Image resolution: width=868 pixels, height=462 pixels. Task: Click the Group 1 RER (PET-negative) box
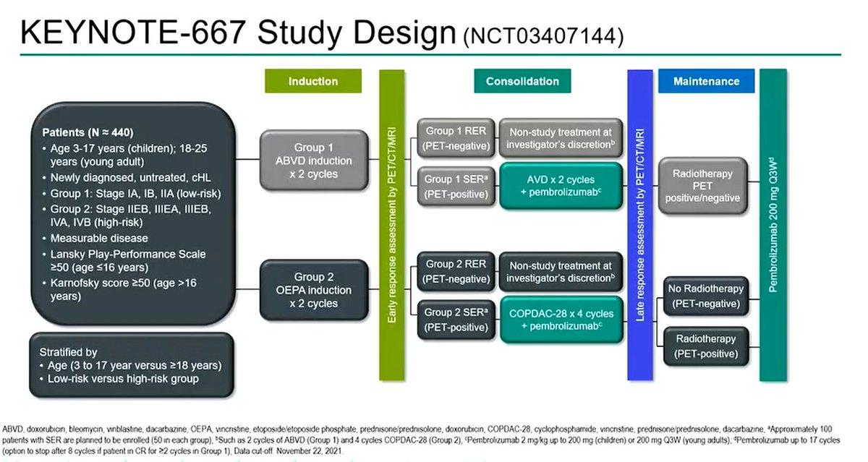456,140
